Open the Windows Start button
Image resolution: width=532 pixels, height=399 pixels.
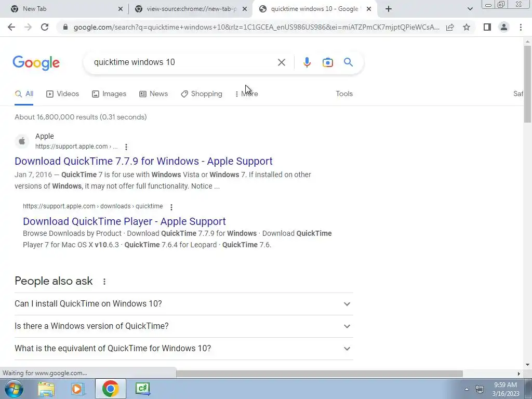tap(14, 389)
